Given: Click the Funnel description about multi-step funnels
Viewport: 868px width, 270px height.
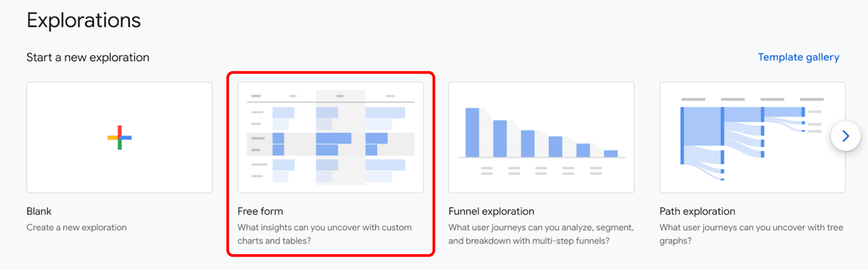Looking at the screenshot, I should pos(541,234).
